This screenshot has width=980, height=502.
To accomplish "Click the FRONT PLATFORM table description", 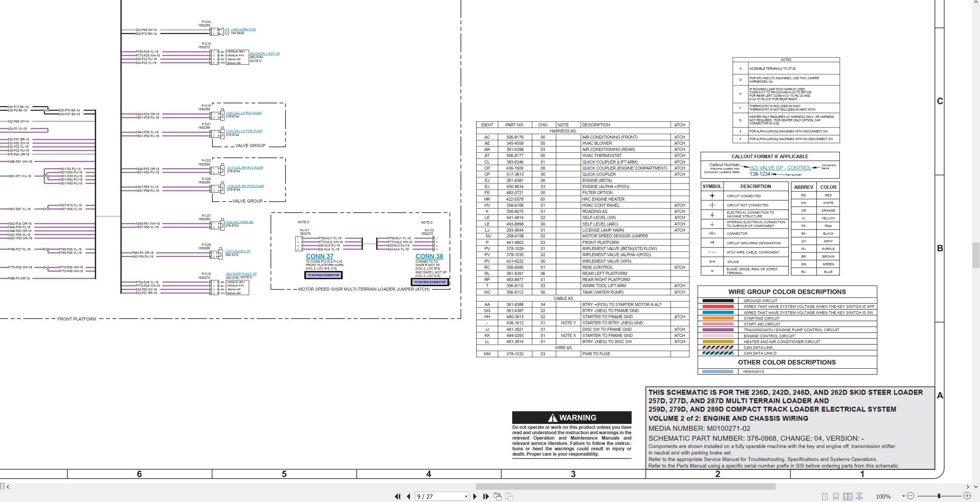I will click(x=600, y=242).
